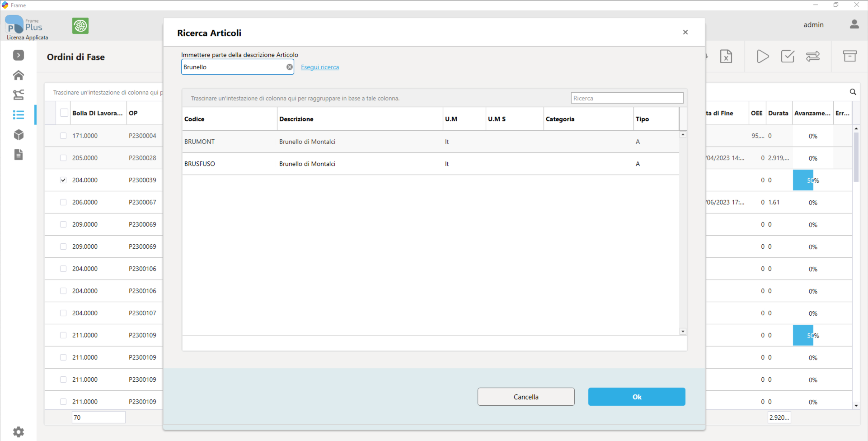The width and height of the screenshot is (868, 441).
Task: Check the row 171.0000 checkbox
Action: pos(63,136)
